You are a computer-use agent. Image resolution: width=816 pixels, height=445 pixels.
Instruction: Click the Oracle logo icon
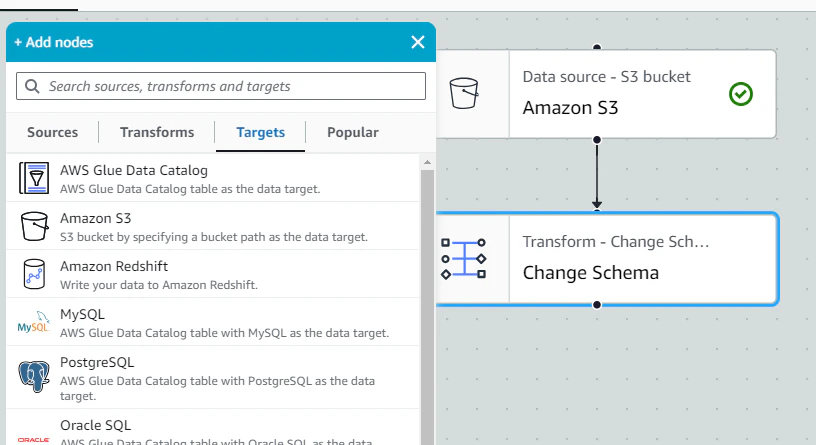click(33, 440)
